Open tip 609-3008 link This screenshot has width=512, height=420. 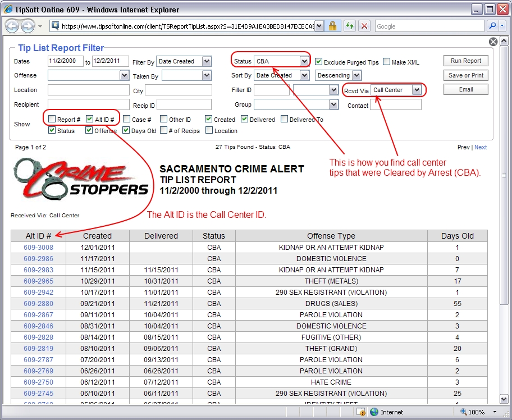(39, 247)
